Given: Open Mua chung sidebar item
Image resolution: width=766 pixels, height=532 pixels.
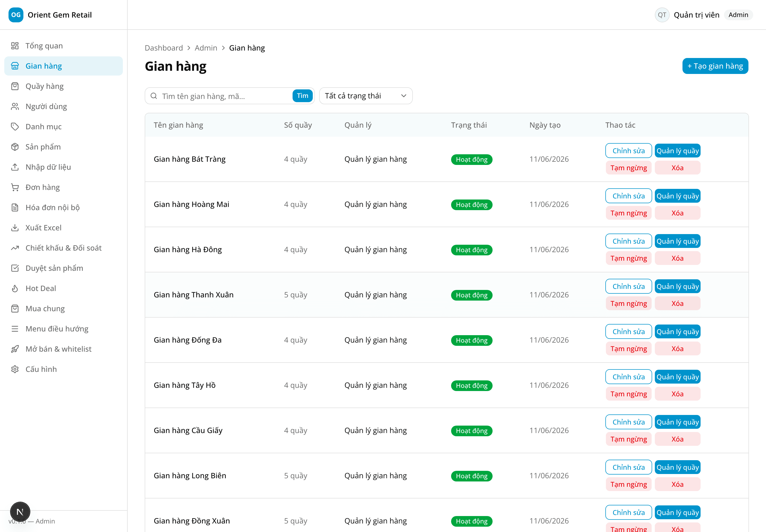Looking at the screenshot, I should (64, 309).
